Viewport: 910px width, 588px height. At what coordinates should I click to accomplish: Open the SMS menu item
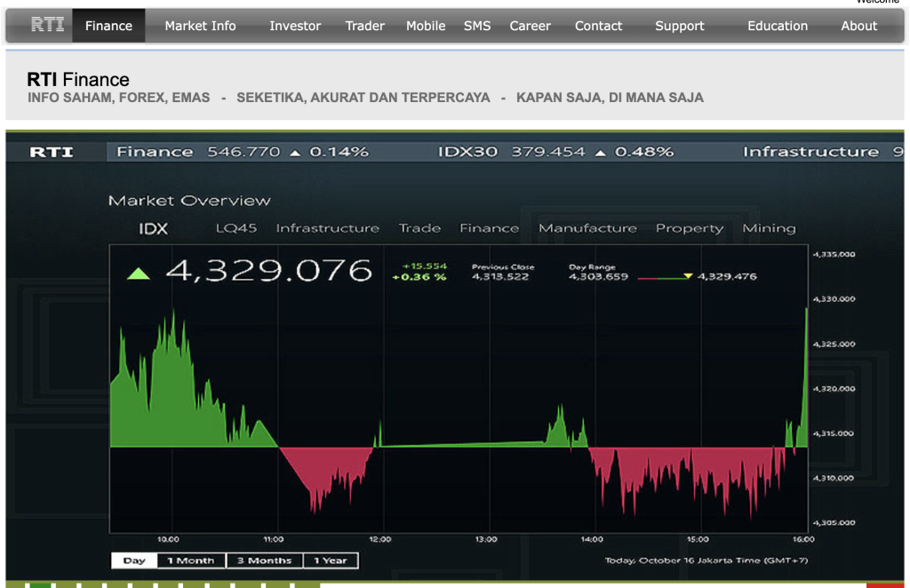tap(477, 26)
